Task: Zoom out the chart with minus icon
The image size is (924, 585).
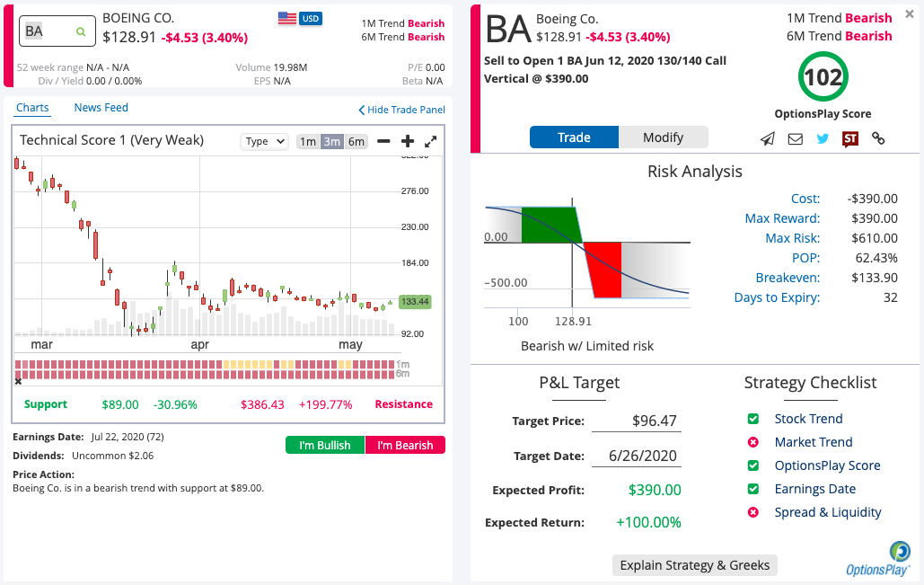Action: coord(383,141)
